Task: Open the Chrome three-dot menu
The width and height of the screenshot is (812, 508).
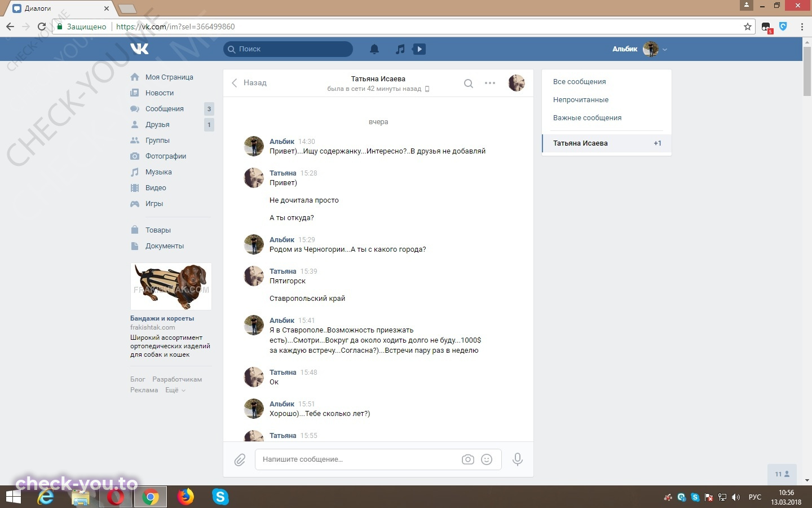Action: (802, 27)
